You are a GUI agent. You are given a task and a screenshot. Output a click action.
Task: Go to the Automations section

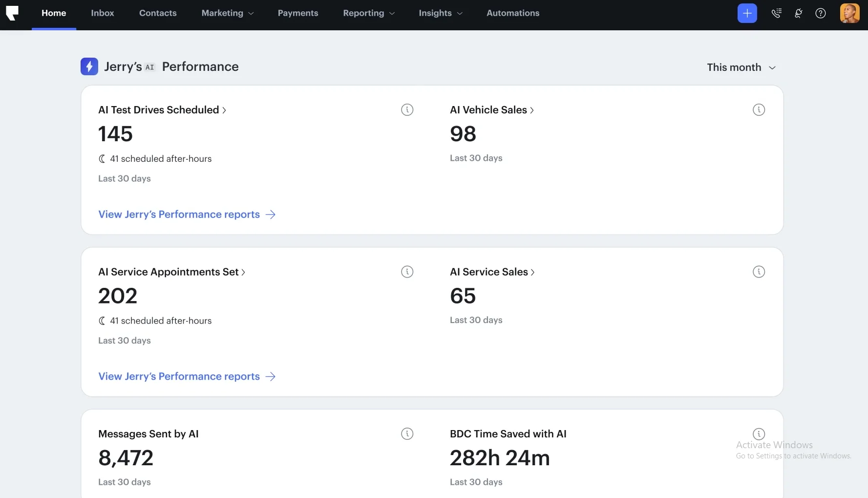click(x=512, y=13)
